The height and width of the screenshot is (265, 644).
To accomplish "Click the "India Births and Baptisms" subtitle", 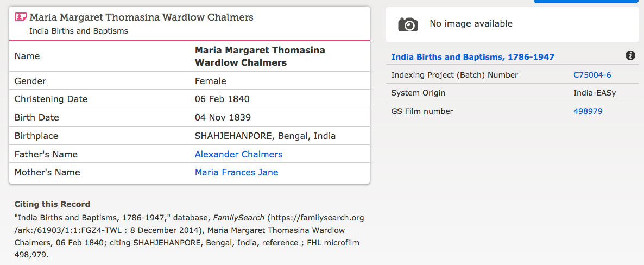I will coord(79,31).
